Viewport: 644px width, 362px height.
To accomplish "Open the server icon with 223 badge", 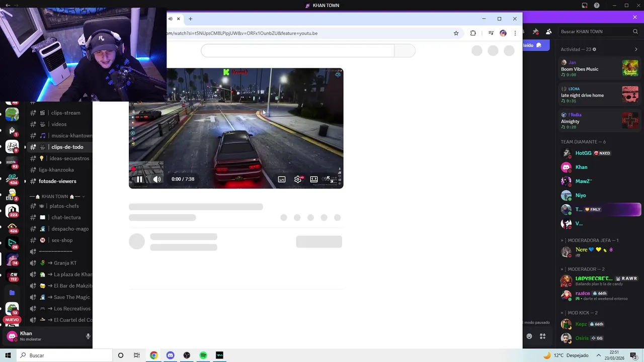I will coord(12,210).
